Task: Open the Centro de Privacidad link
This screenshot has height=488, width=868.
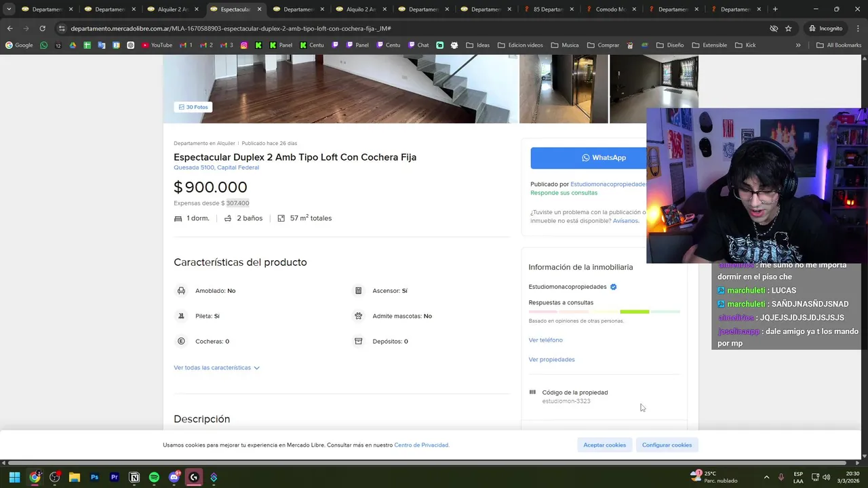Action: (421, 445)
